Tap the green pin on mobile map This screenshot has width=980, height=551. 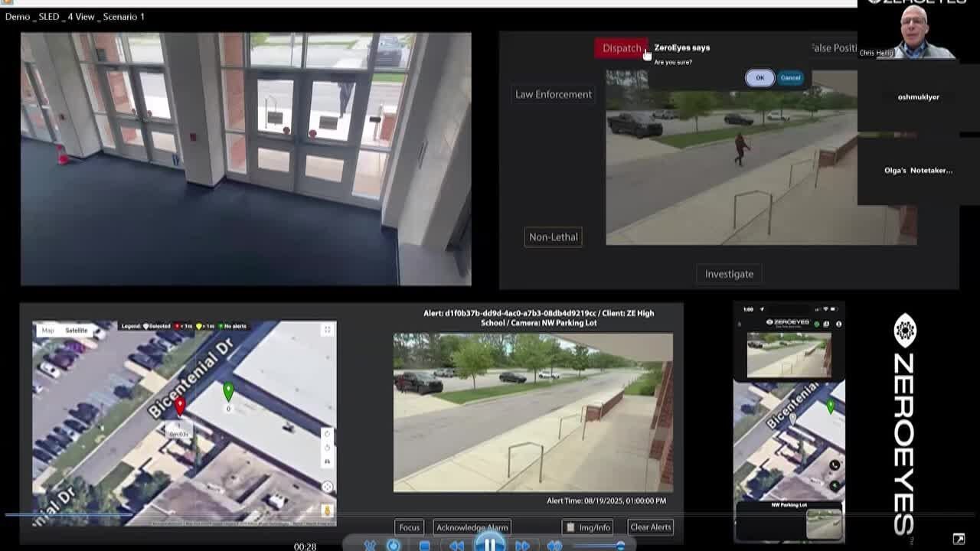coord(831,407)
